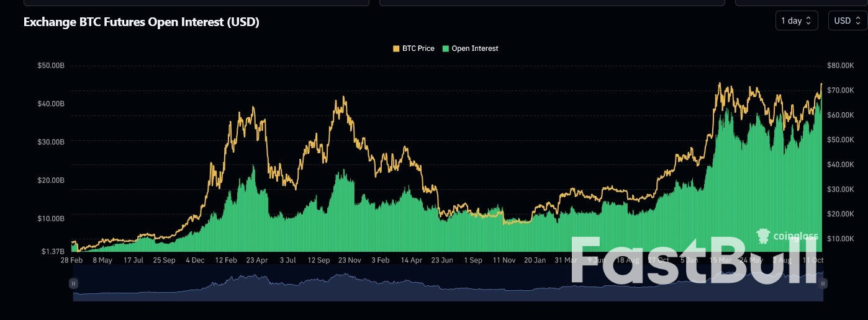Click the coinglass logo icon
This screenshot has width=868, height=320.
763,236
